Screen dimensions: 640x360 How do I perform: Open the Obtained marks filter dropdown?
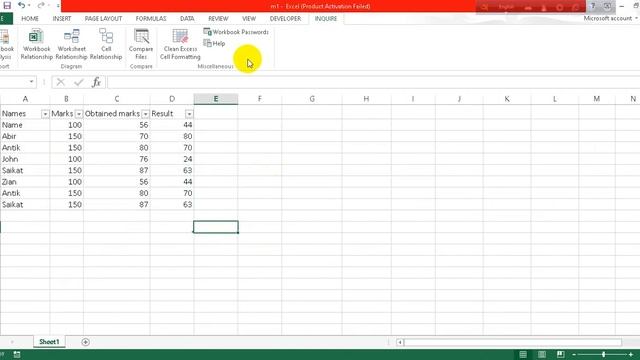point(145,114)
